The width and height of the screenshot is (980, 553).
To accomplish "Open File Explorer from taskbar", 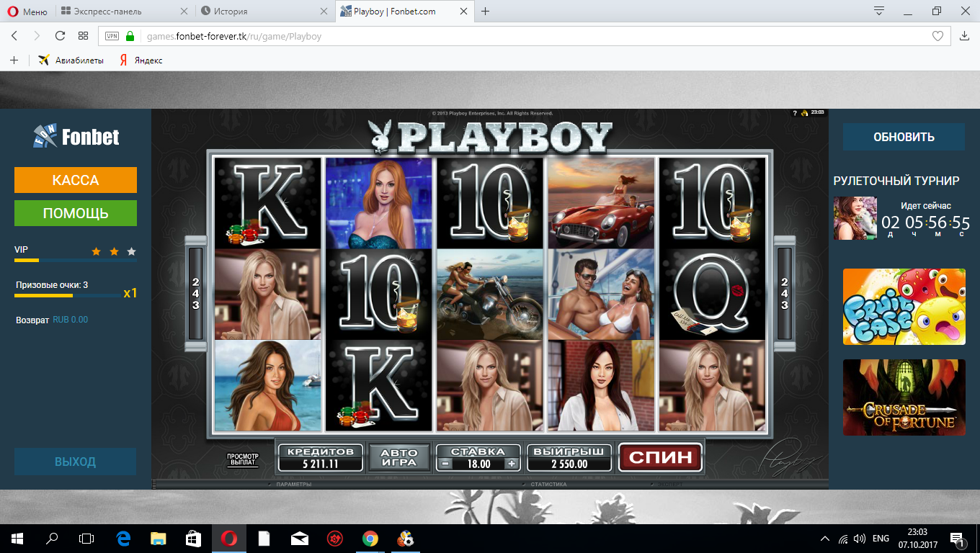I will coord(158,538).
